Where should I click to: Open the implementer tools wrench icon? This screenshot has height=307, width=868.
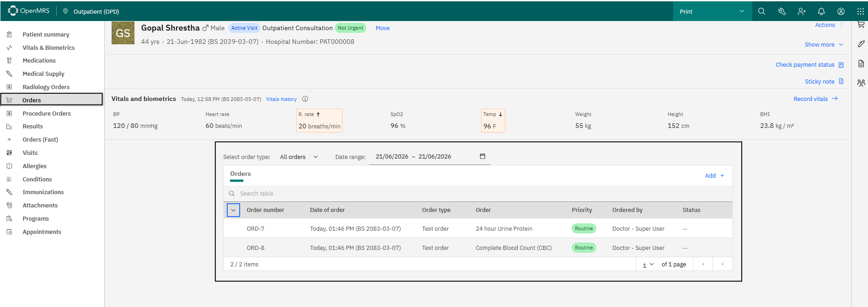click(x=782, y=11)
